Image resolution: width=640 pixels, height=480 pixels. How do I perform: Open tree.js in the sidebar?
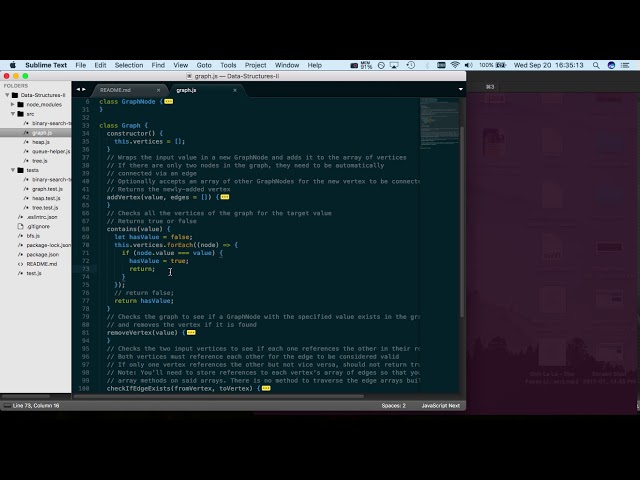[x=40, y=161]
